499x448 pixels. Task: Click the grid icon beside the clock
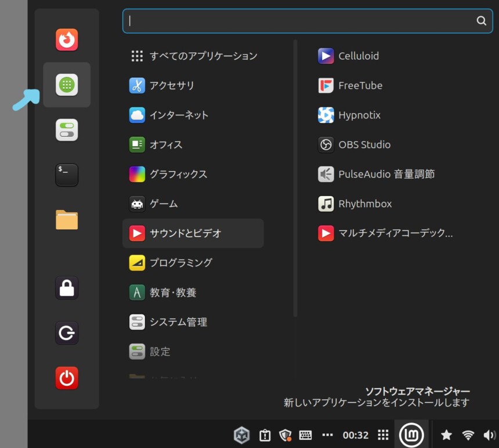(x=383, y=435)
